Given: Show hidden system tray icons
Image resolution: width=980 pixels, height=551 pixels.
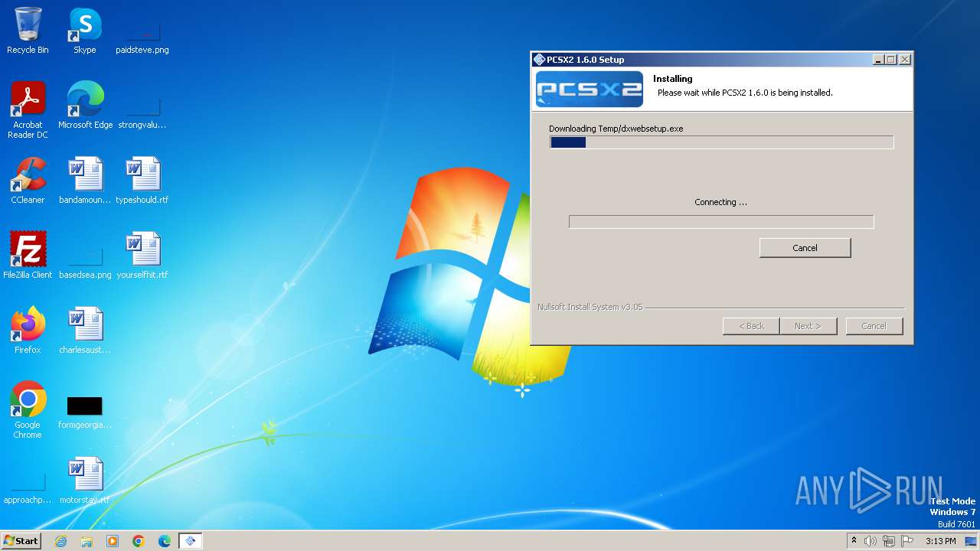Looking at the screenshot, I should [854, 541].
